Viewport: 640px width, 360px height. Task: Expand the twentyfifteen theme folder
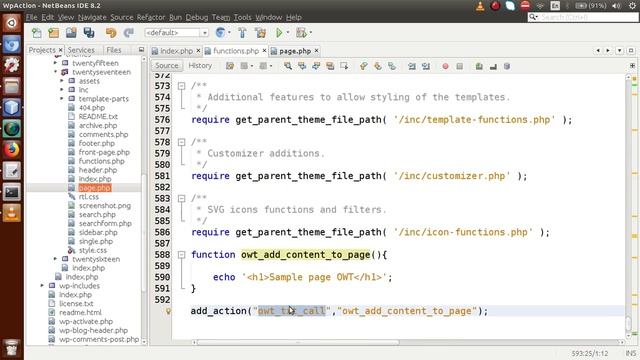coord(56,63)
